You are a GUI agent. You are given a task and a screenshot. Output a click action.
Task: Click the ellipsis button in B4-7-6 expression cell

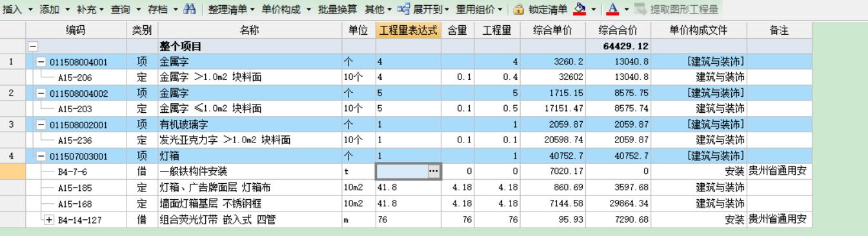(x=434, y=172)
